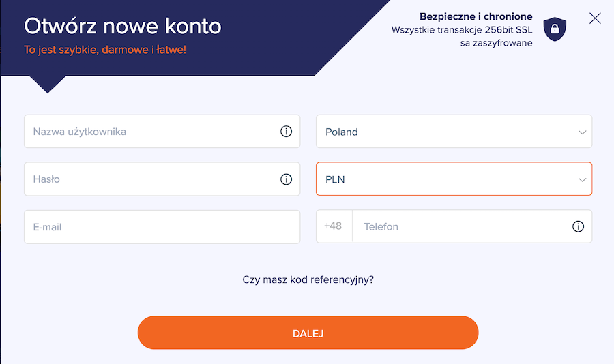Open the Poland country dropdown
The image size is (614, 364).
pyautogui.click(x=454, y=132)
